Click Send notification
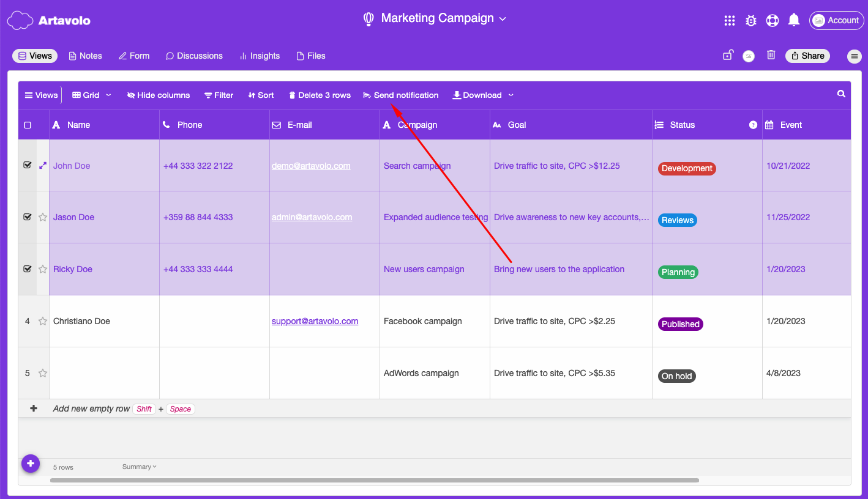Viewport: 868px width, 499px height. pyautogui.click(x=401, y=95)
